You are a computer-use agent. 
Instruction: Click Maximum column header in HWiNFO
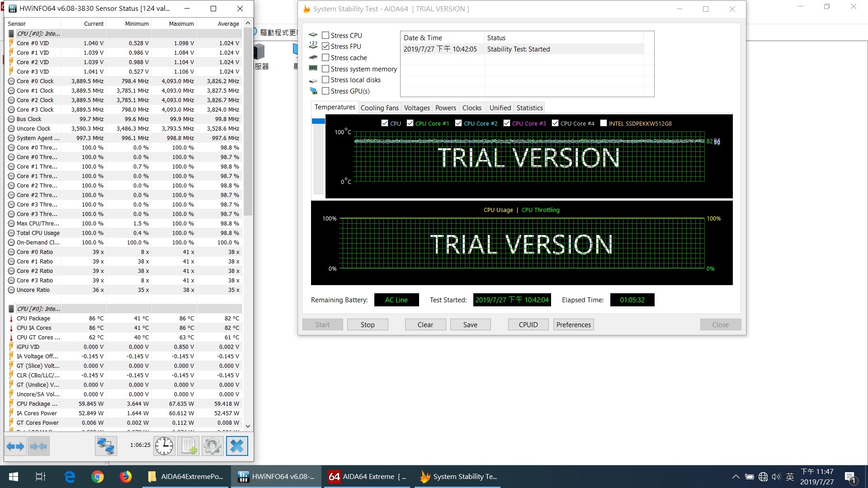(x=174, y=23)
